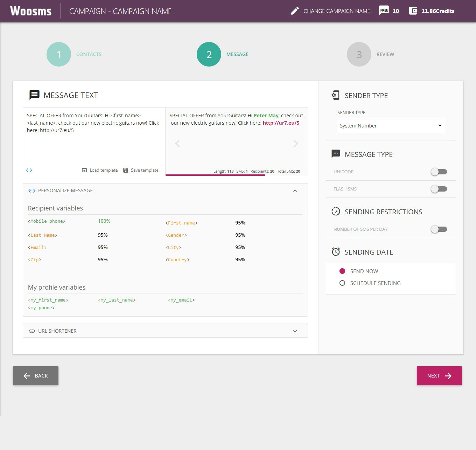Expand the URL Shortener section
The height and width of the screenshot is (450, 476).
295,331
